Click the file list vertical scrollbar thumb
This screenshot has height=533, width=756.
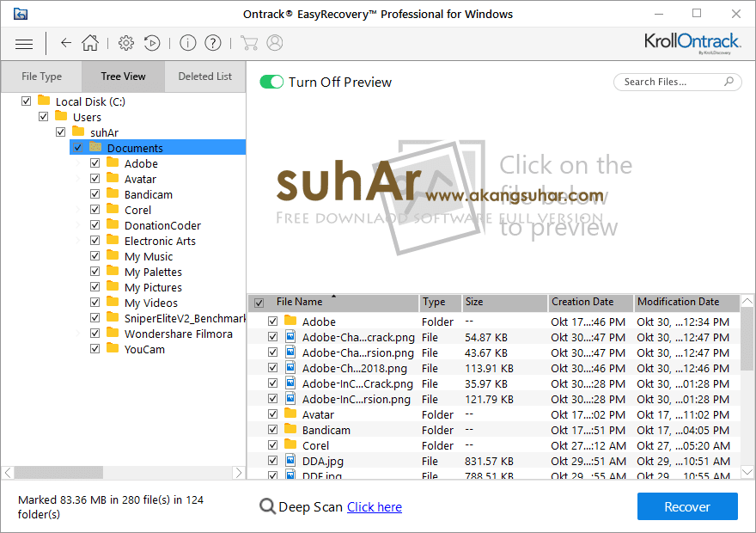[x=747, y=340]
